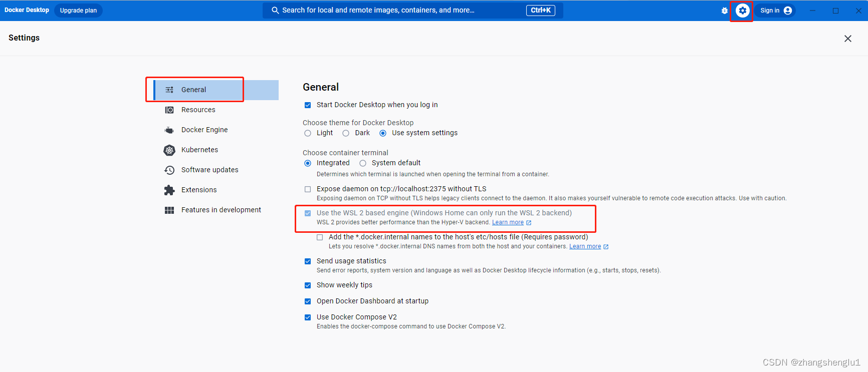Toggle Use the WSL 2 based engine checkbox
This screenshot has width=868, height=372.
(x=308, y=213)
